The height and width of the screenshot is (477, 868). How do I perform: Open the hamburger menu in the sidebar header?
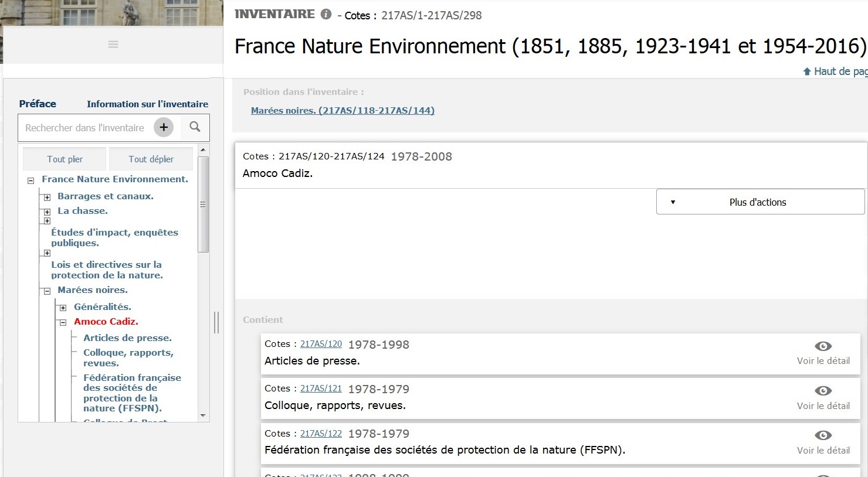[x=113, y=44]
